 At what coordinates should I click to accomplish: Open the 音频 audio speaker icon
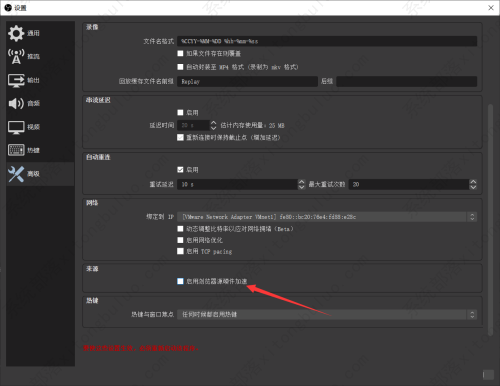(16, 103)
